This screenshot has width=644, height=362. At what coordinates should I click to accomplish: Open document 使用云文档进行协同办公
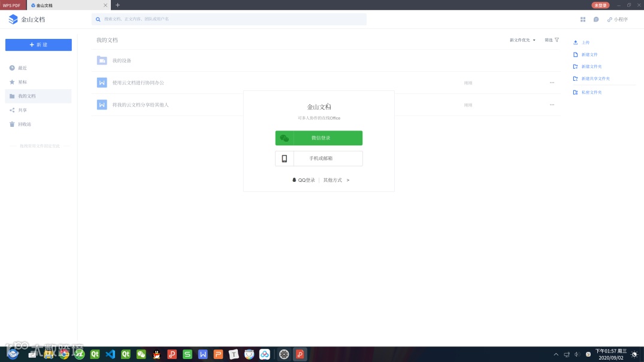138,83
